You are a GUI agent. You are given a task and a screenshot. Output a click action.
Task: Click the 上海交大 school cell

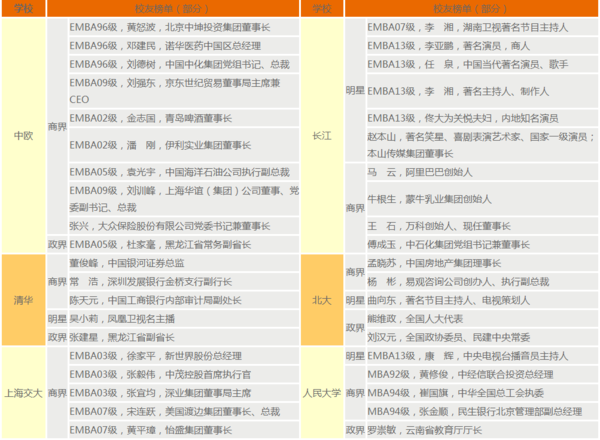(x=23, y=393)
